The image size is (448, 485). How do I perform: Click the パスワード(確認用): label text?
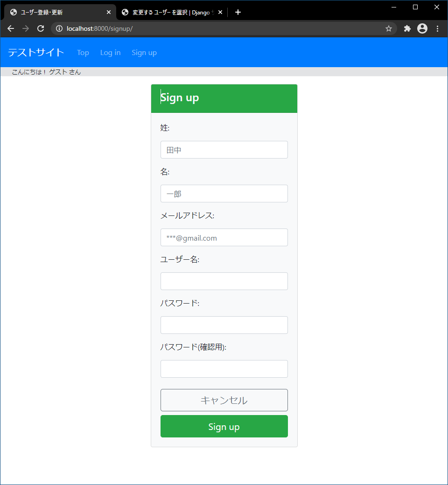coord(193,347)
